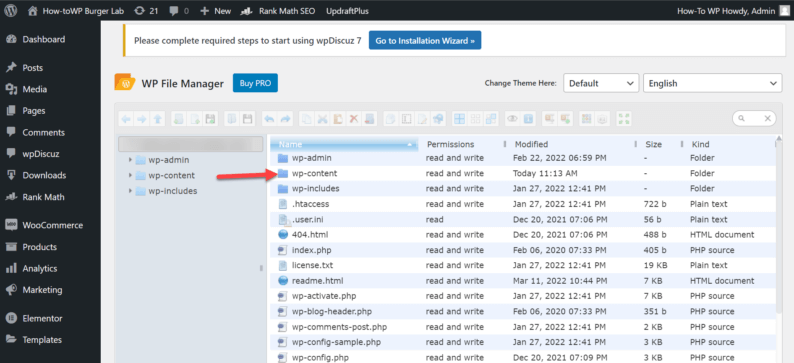This screenshot has height=363, width=794.
Task: Click the Create archive toolbar icon
Action: pyautogui.click(x=565, y=119)
